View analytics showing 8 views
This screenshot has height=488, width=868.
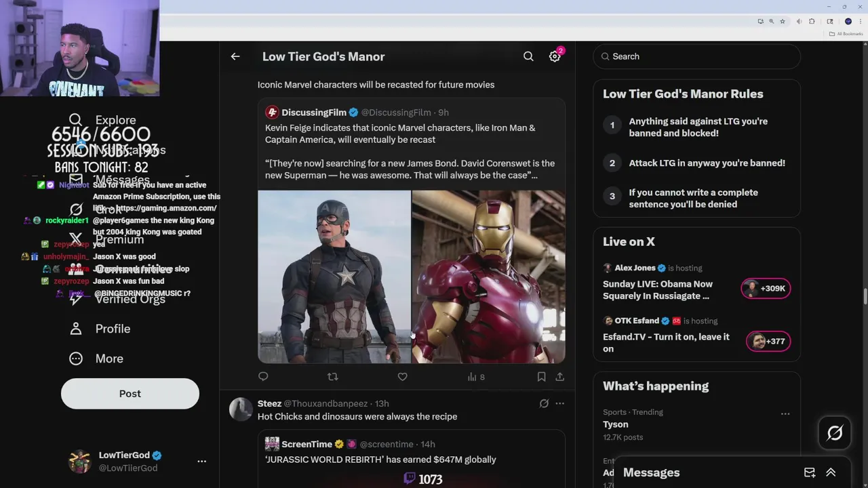476,377
